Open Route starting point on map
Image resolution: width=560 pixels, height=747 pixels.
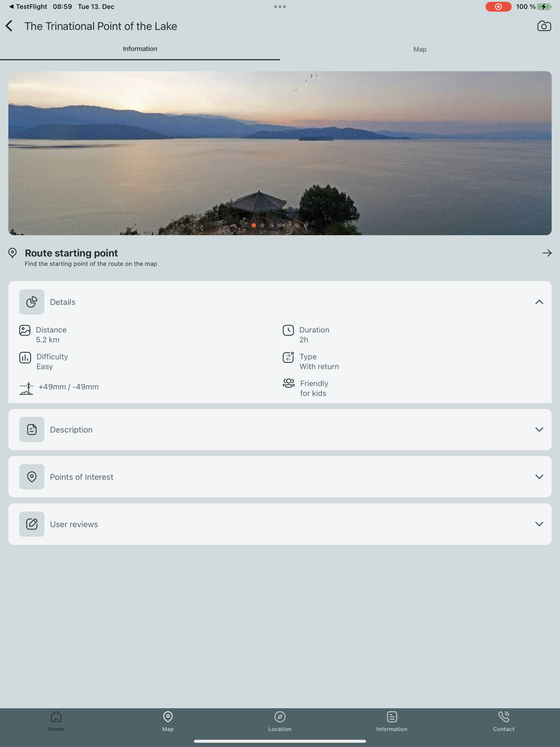[280, 257]
